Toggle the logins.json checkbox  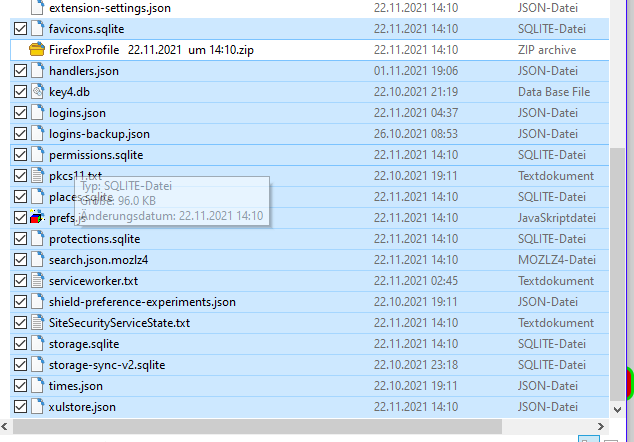20,113
